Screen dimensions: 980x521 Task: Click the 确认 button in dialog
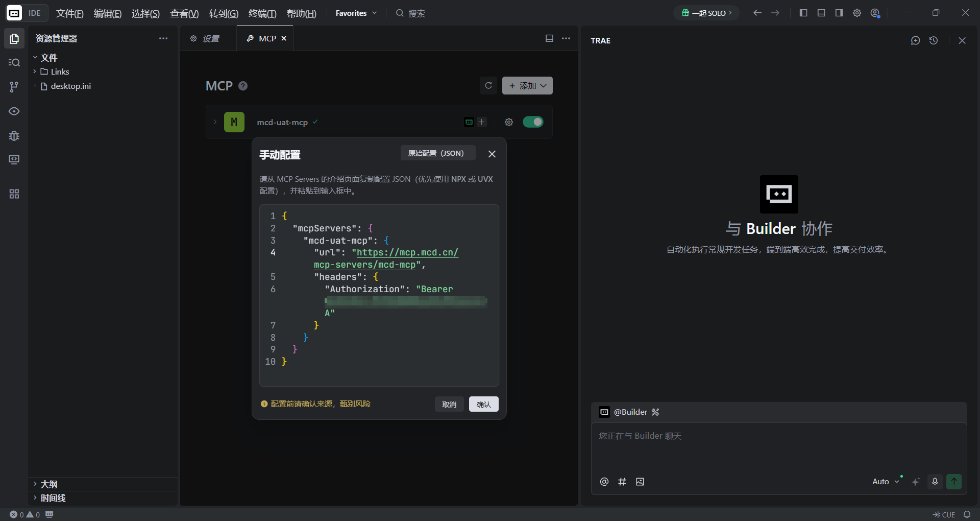(483, 404)
